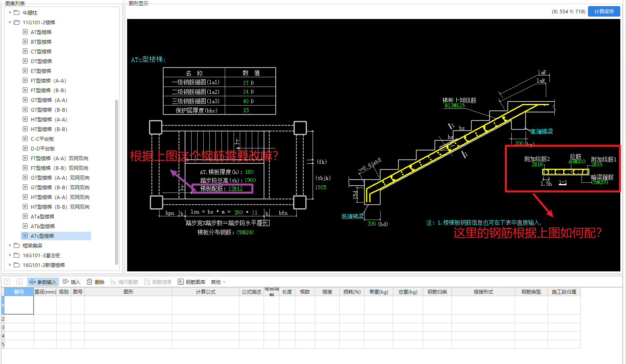Viewport: 626px width, 364px height.
Task: Click the 筋号 column header
Action: point(19,292)
